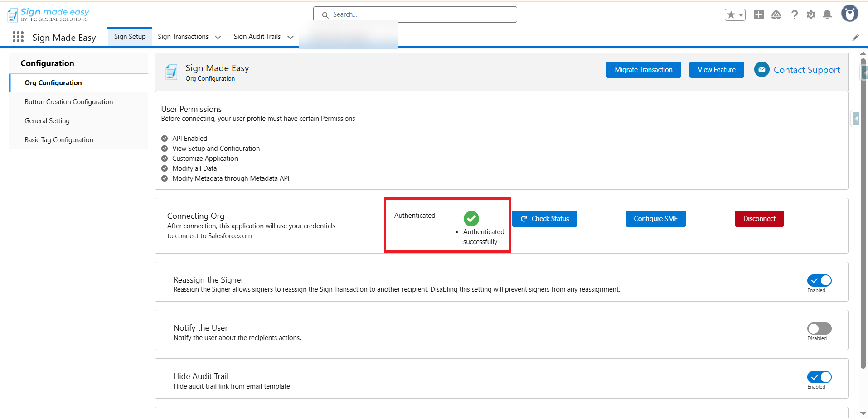The width and height of the screenshot is (868, 418).
Task: Open Trailhead guidance icon
Action: (x=776, y=15)
